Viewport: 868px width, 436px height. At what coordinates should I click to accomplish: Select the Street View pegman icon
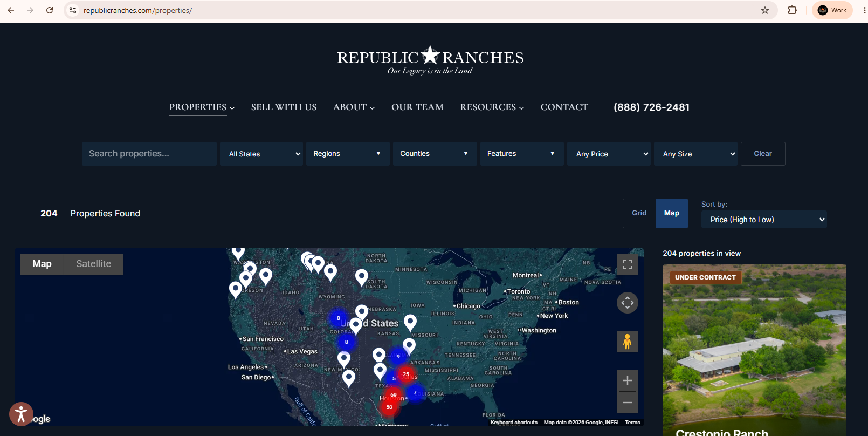(628, 342)
